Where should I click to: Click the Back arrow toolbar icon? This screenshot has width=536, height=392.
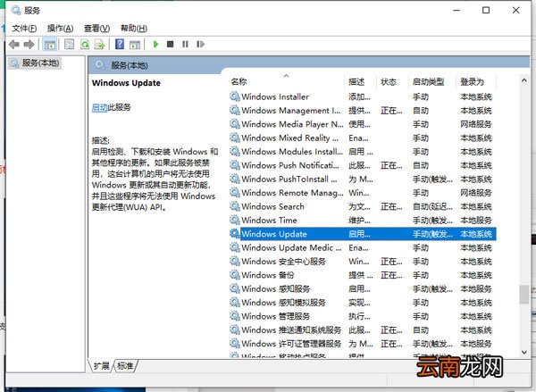tap(14, 44)
